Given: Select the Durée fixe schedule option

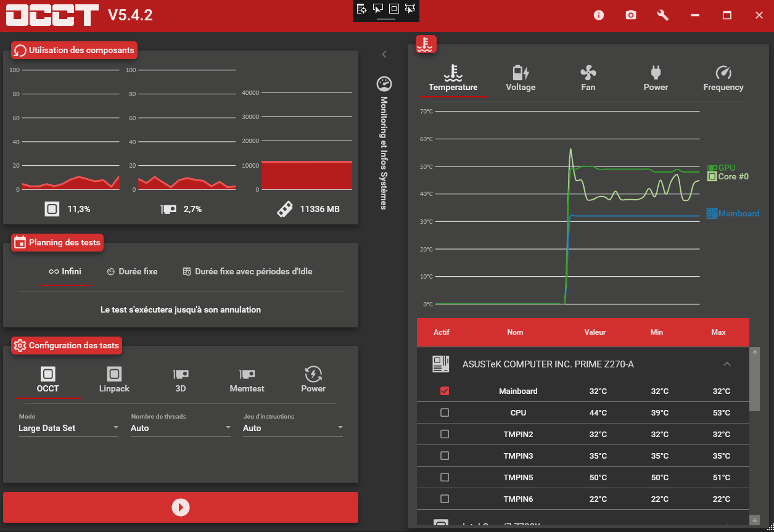Looking at the screenshot, I should pos(132,271).
